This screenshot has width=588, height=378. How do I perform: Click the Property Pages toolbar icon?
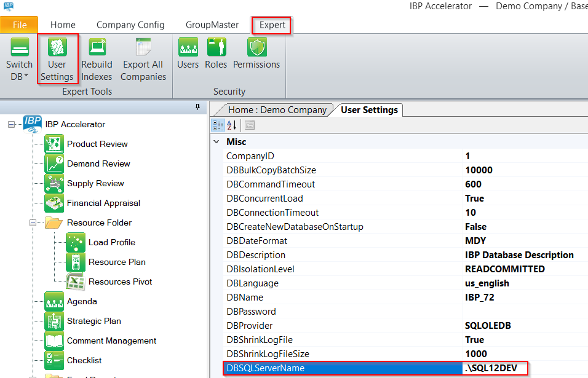pyautogui.click(x=250, y=125)
